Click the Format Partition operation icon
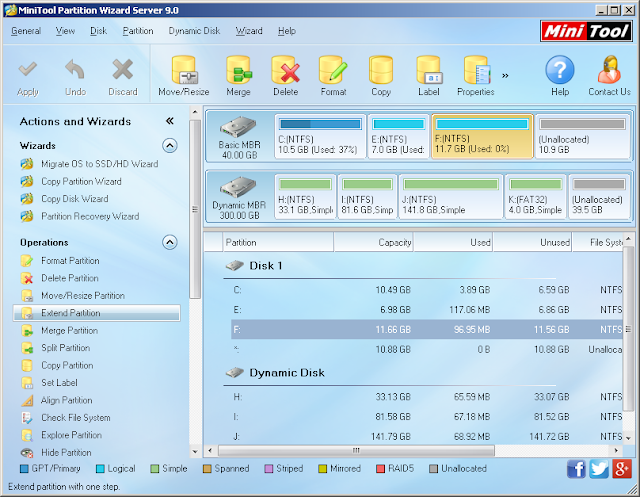The width and height of the screenshot is (640, 497). tap(27, 261)
